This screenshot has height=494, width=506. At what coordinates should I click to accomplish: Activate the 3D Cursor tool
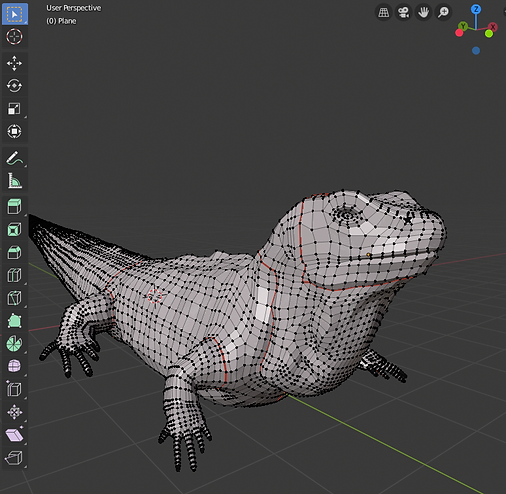point(14,37)
